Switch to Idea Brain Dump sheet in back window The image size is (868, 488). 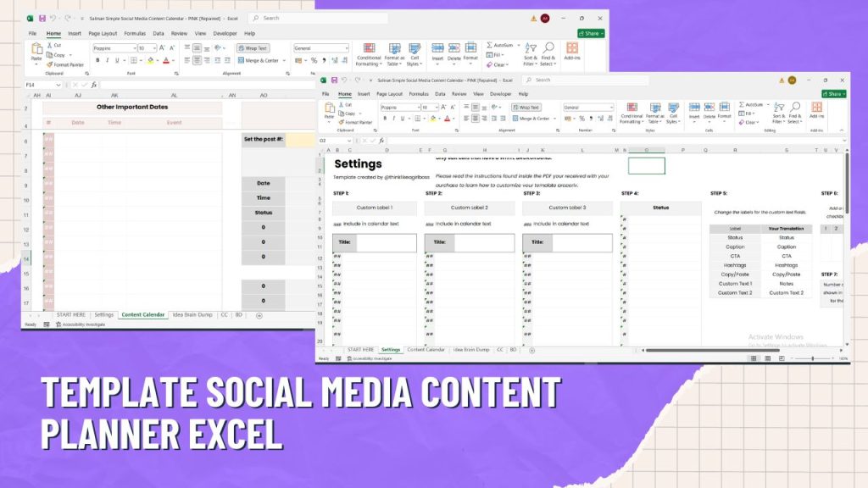click(192, 315)
